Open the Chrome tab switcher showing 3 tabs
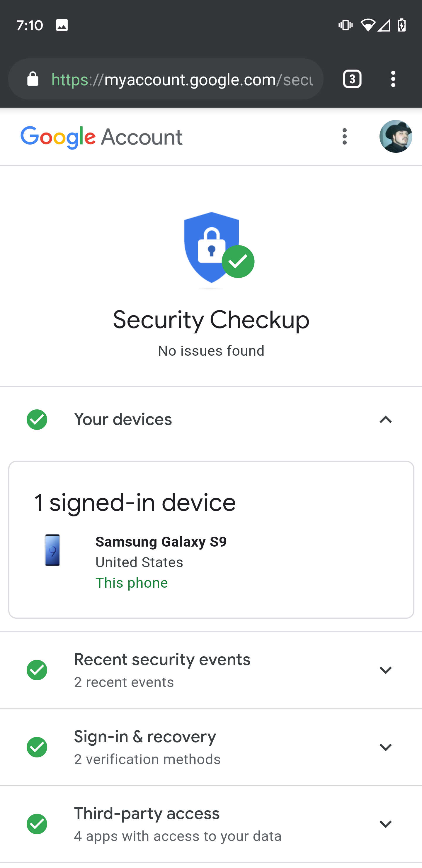Viewport: 422px width, 868px height. click(x=352, y=79)
